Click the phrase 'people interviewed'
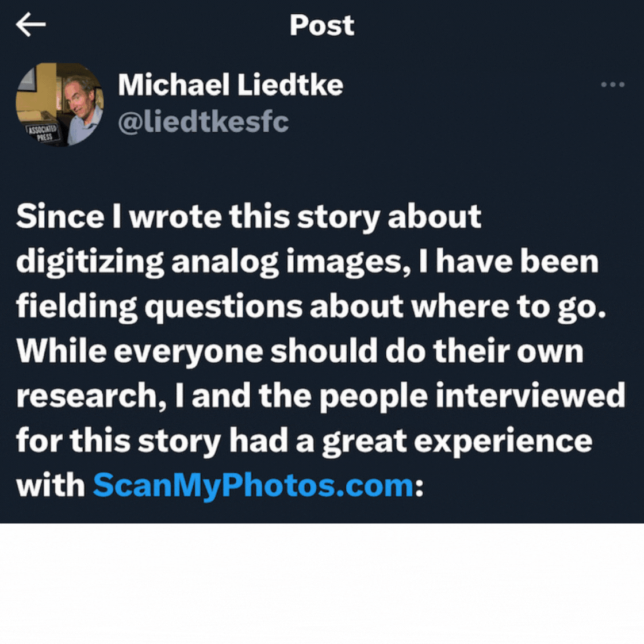The width and height of the screenshot is (644, 644). coord(471,396)
